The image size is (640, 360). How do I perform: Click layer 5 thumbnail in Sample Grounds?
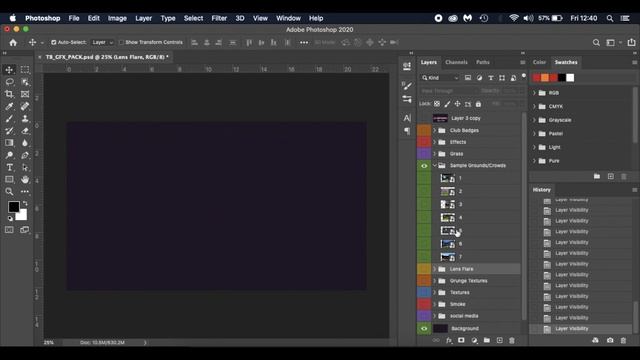pyautogui.click(x=448, y=231)
